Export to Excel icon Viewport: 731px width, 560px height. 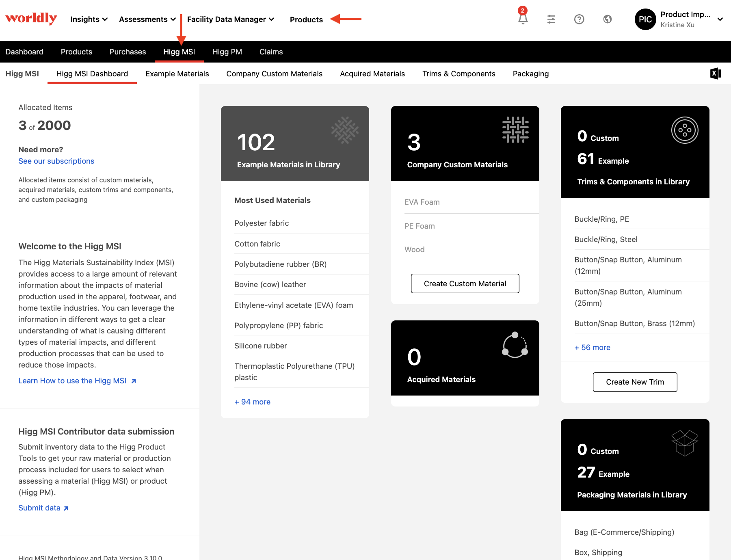716,74
